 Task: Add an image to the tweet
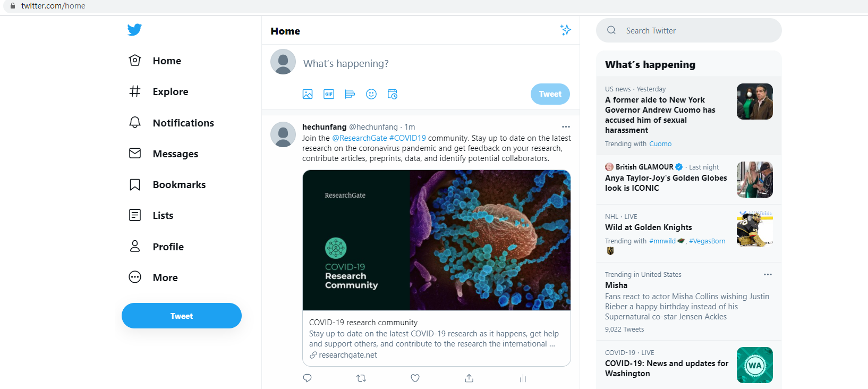[x=308, y=94]
